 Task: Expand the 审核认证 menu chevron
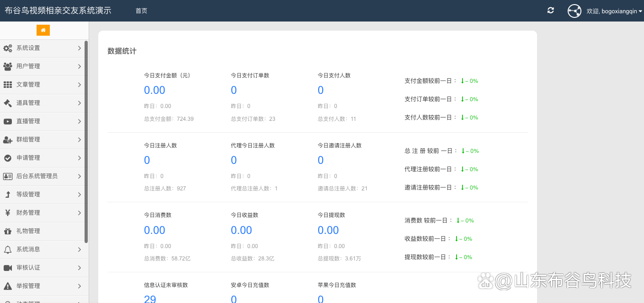(80, 268)
